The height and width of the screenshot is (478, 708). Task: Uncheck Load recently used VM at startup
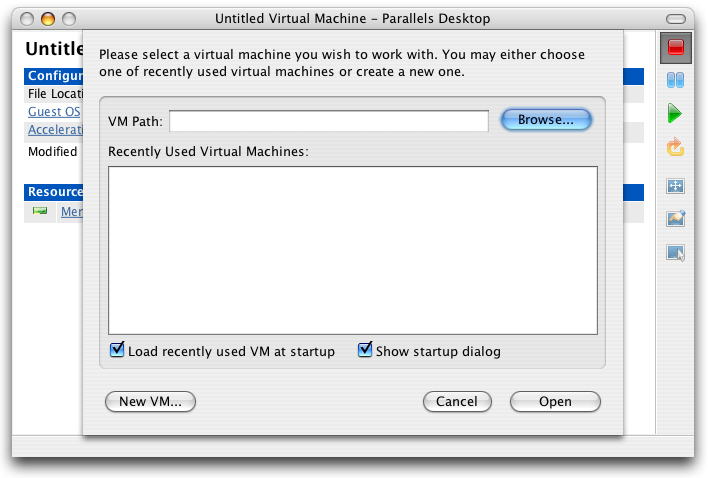[117, 350]
